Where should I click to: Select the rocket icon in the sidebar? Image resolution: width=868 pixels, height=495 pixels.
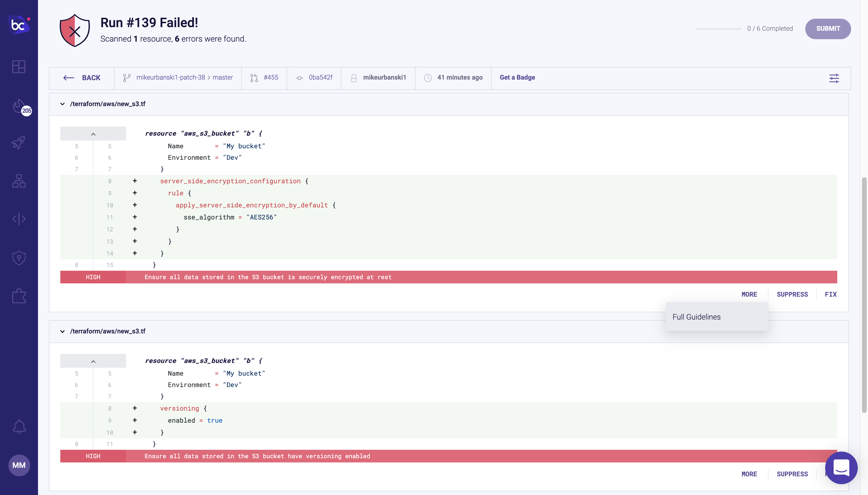tap(19, 143)
